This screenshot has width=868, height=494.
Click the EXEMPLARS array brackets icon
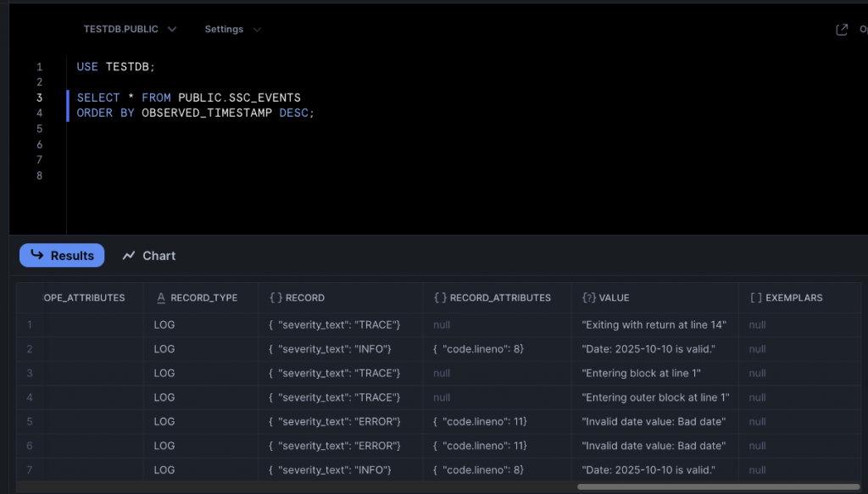(x=755, y=297)
